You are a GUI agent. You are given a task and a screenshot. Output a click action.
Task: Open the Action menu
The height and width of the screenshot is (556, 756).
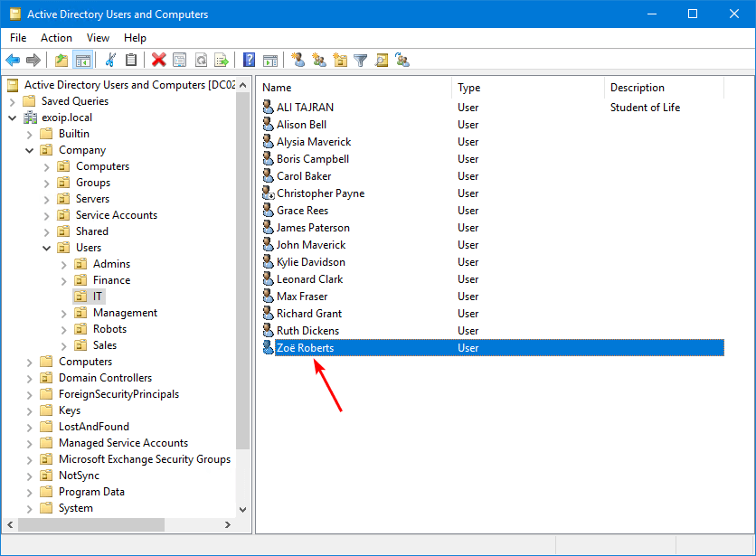point(56,38)
